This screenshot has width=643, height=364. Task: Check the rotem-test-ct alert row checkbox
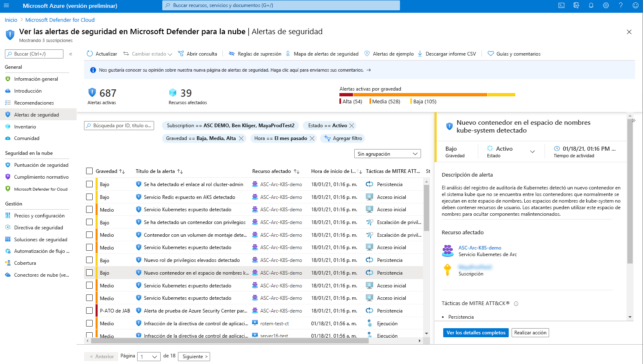click(x=89, y=323)
